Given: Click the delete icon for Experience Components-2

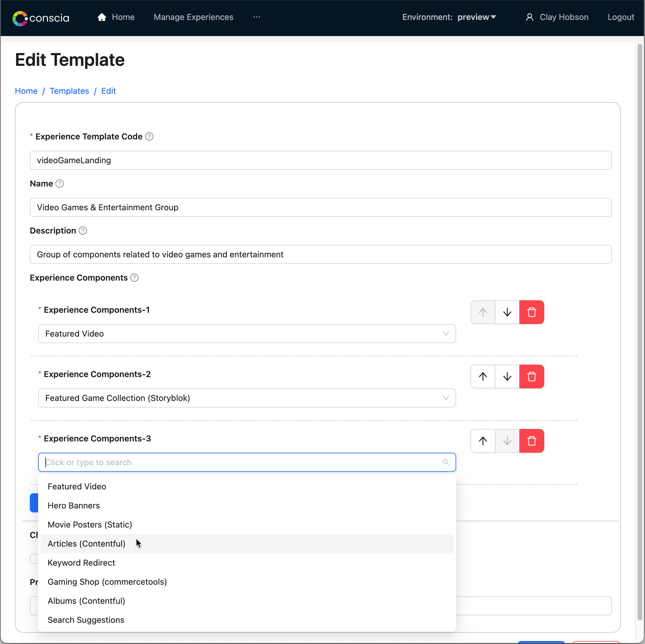Looking at the screenshot, I should (531, 376).
